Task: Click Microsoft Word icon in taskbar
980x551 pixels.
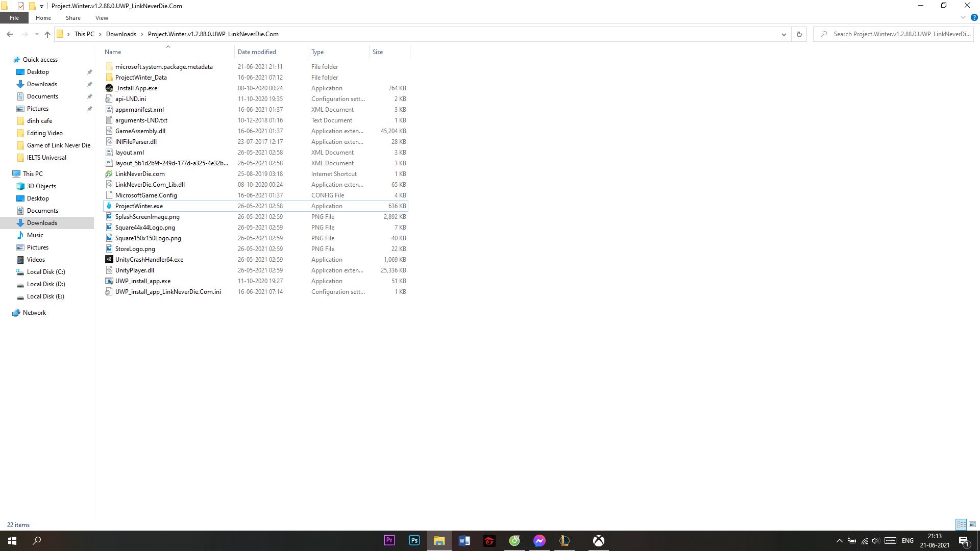Action: tap(464, 540)
